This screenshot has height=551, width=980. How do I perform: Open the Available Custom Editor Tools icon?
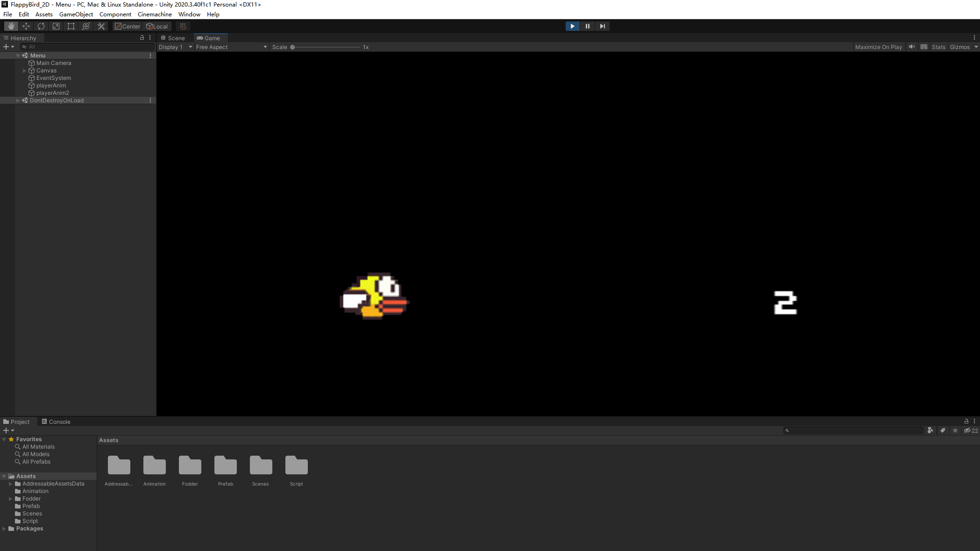point(101,26)
